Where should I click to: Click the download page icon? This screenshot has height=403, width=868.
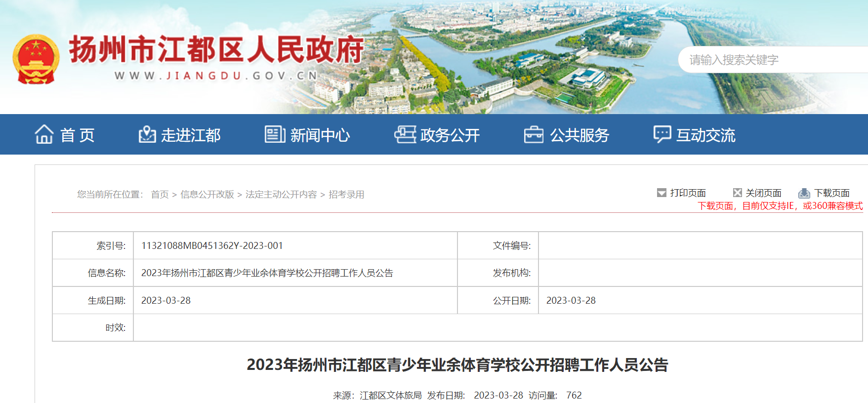point(804,193)
